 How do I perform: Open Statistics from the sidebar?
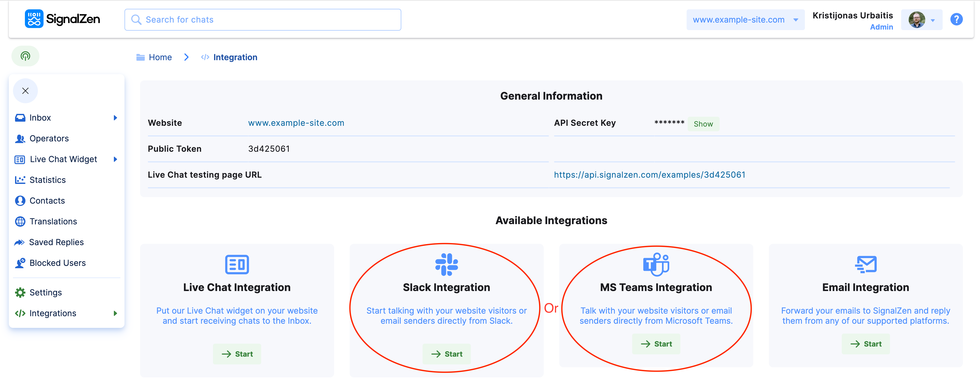[x=47, y=179]
